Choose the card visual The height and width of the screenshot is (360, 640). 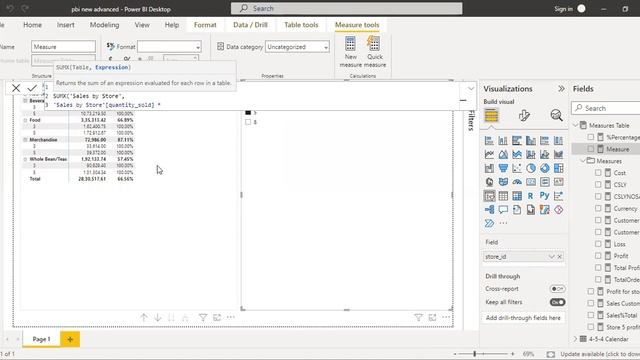(531, 182)
